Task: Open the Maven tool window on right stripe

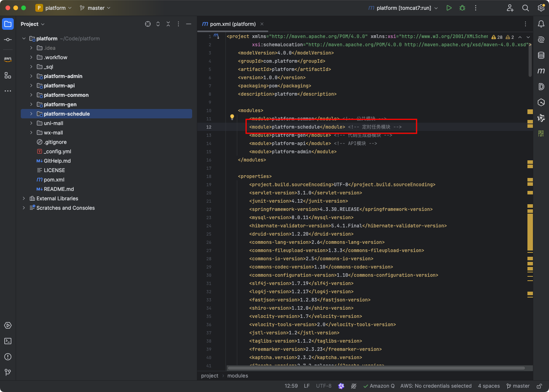Action: [541, 71]
